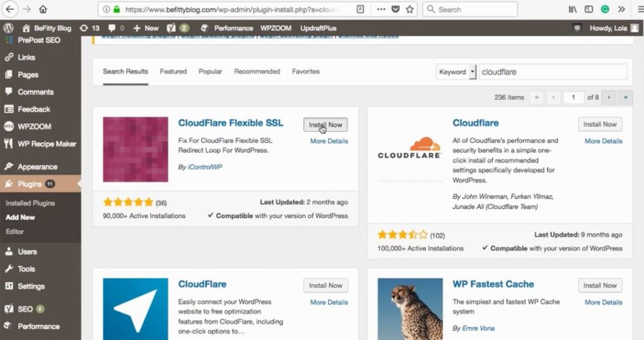This screenshot has height=340, width=644.
Task: Open updates counter showing 13
Action: pos(89,28)
